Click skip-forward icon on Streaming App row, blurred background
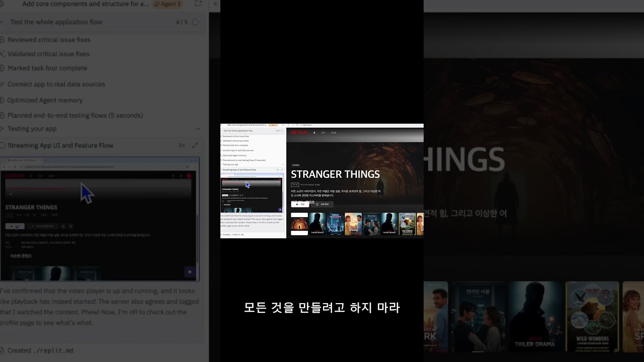The image size is (644, 362). 182,145
